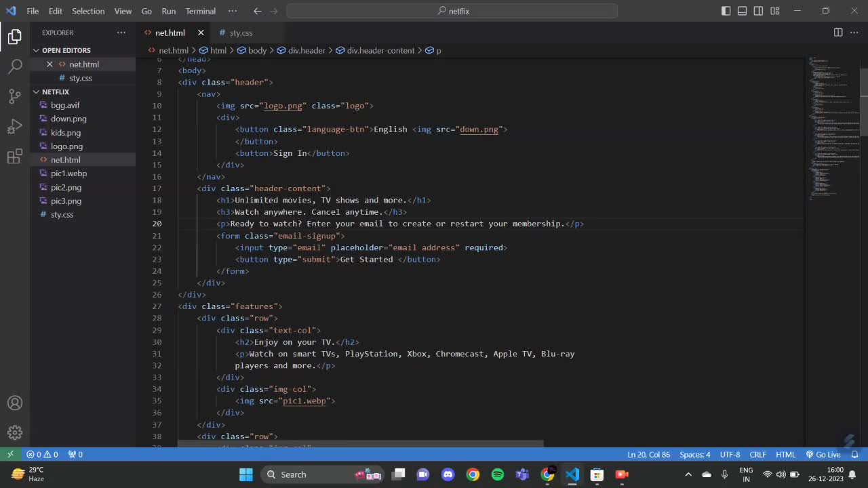Open the Source Control view

[15, 96]
